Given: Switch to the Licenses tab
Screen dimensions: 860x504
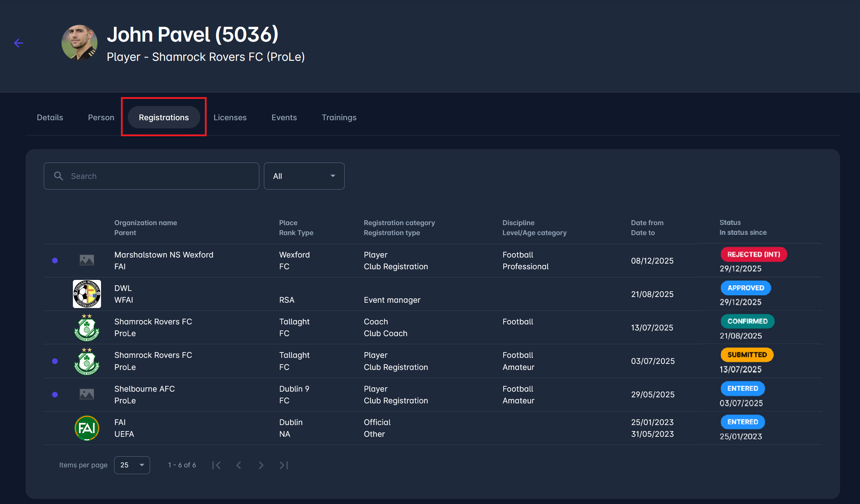Looking at the screenshot, I should [x=230, y=117].
